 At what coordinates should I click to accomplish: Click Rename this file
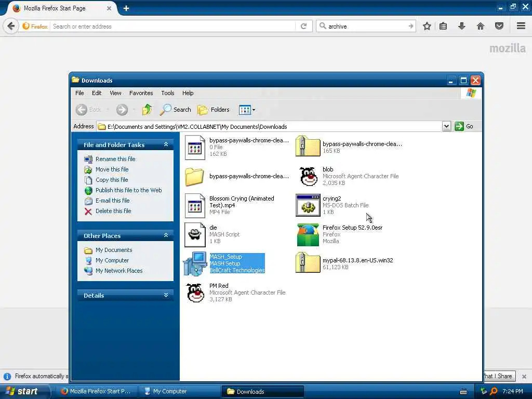coord(115,159)
